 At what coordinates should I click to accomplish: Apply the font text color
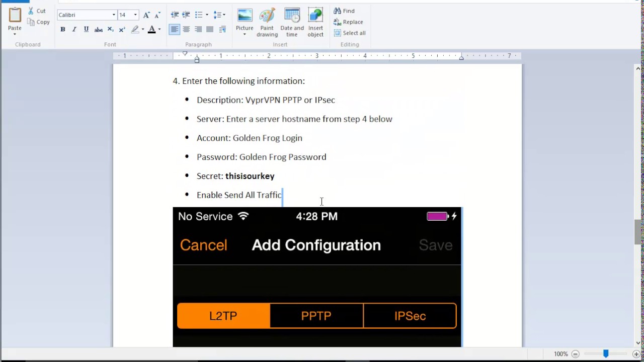(151, 30)
